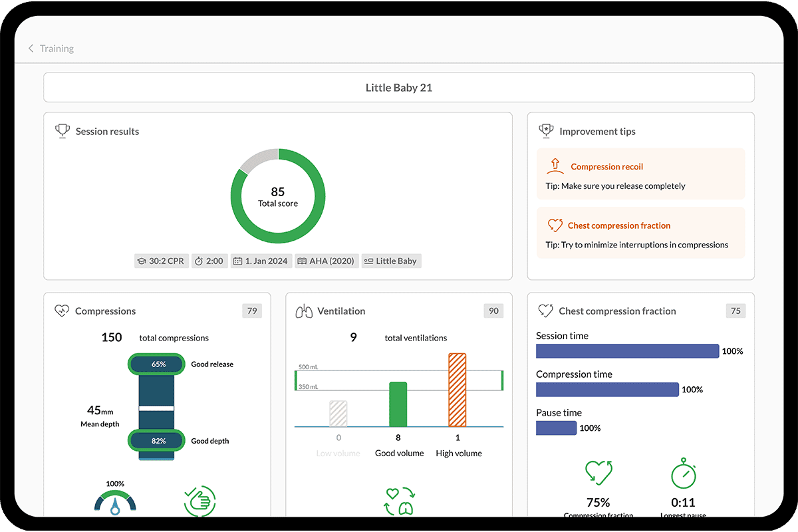This screenshot has height=532, width=798.
Task: Click the stopwatch icon above Longest pause
Action: coord(683,475)
